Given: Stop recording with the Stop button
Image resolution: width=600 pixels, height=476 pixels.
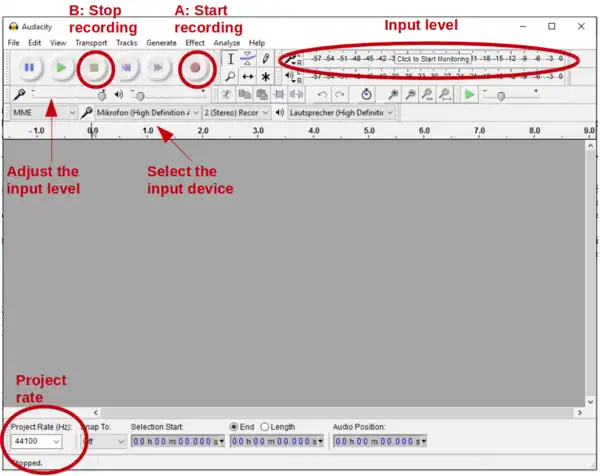Looking at the screenshot, I should (x=93, y=68).
